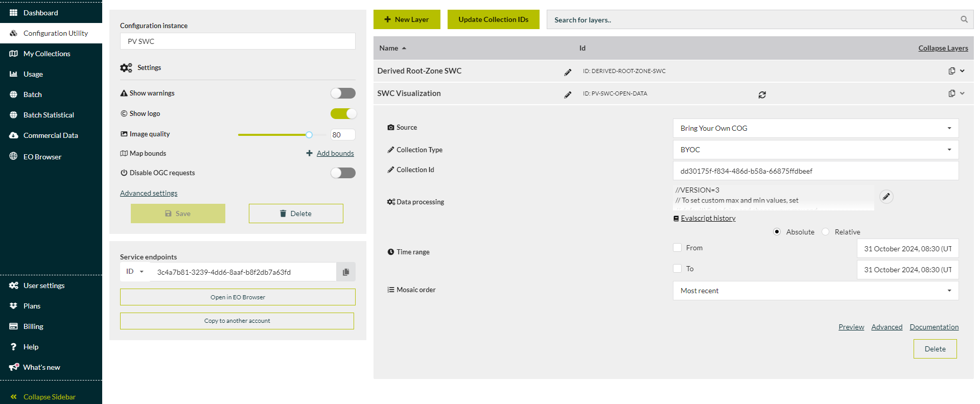Open the Documentation link
This screenshot has width=980, height=404.
(x=934, y=327)
